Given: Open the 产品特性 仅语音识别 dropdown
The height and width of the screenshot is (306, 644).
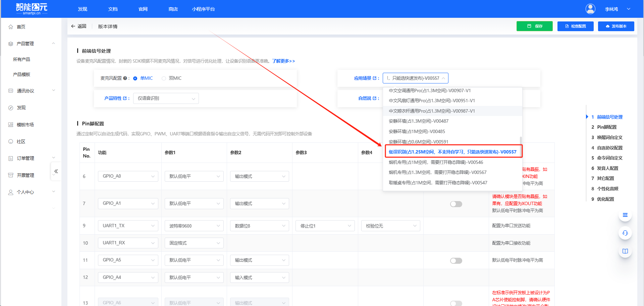Looking at the screenshot, I should pos(166,99).
